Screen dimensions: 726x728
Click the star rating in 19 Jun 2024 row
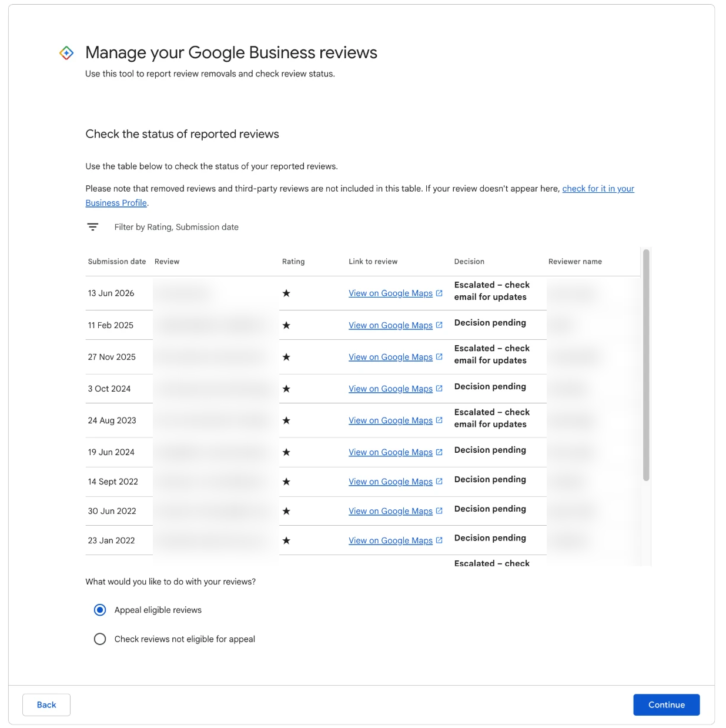coord(286,452)
